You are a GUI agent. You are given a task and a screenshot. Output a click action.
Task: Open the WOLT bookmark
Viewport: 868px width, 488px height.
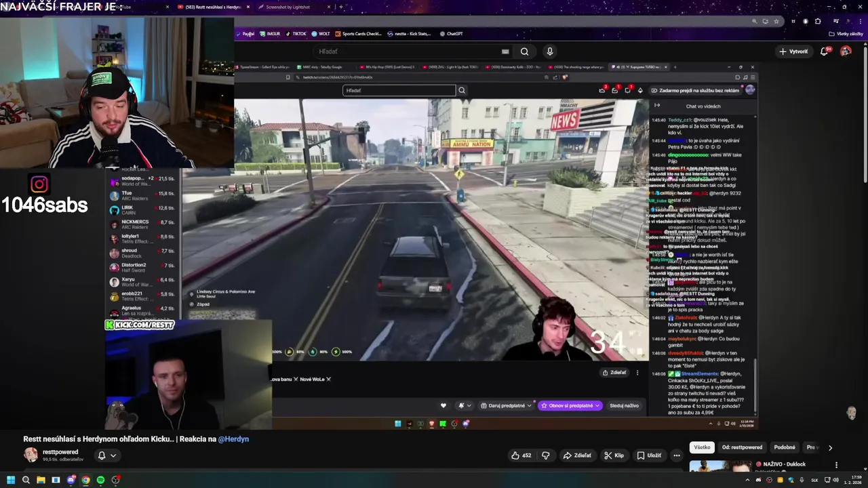321,33
